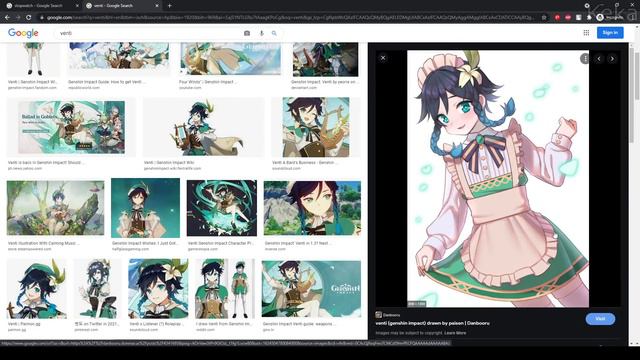Show the next image in the preview

[612, 59]
